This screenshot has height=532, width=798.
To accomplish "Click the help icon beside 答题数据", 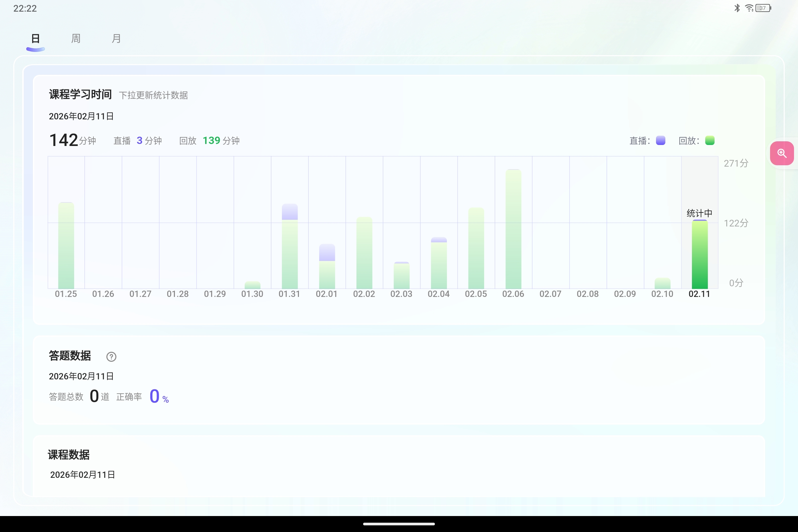I will coord(111,356).
